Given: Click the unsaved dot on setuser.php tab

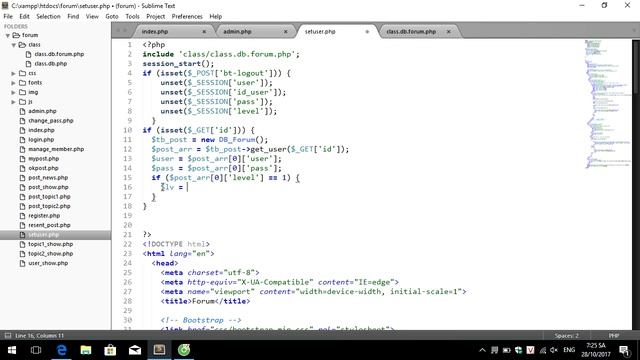Looking at the screenshot, I should 367,31.
